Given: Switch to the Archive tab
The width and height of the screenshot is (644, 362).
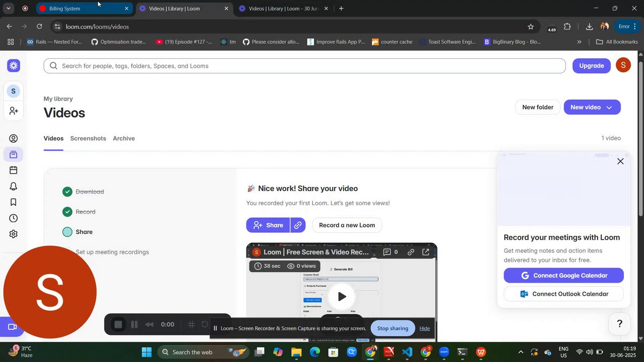Looking at the screenshot, I should click(x=124, y=138).
